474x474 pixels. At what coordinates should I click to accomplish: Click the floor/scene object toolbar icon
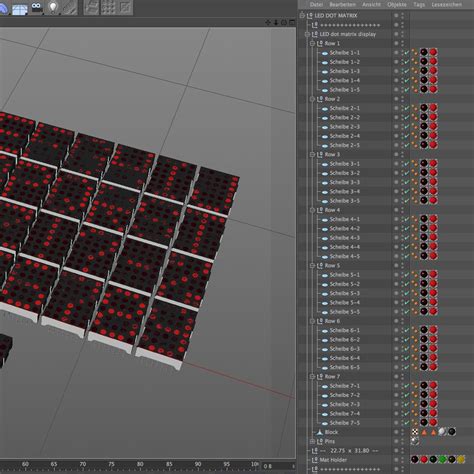click(20, 9)
